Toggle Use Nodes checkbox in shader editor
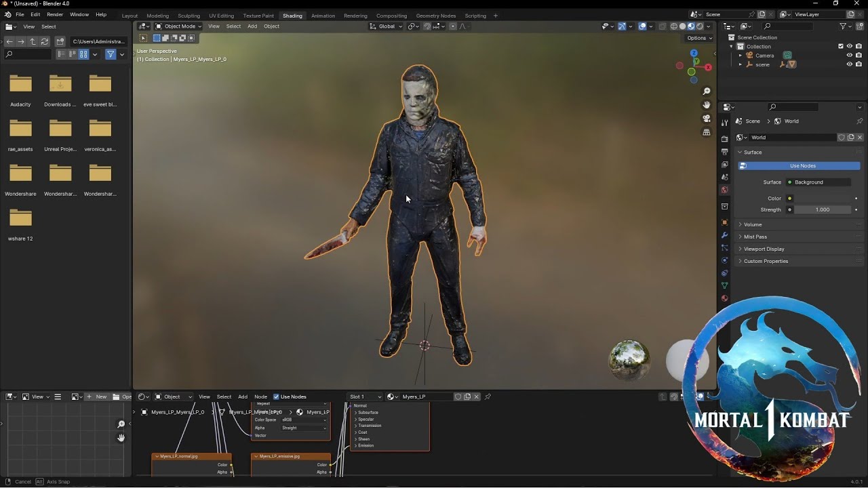 point(276,396)
